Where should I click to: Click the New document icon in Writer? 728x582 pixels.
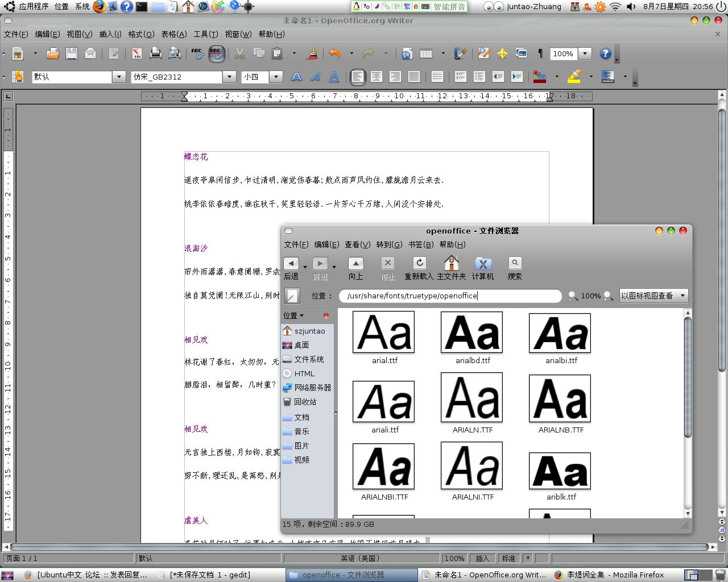point(18,53)
